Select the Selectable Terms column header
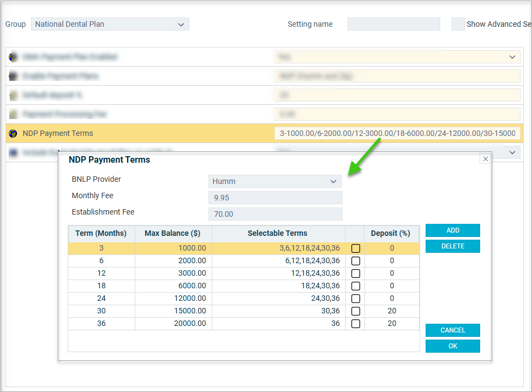This screenshot has height=392, width=532. click(278, 234)
